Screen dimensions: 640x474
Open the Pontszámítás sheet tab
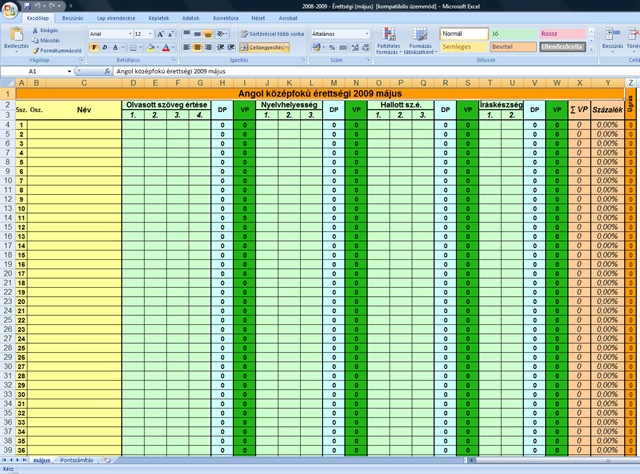click(x=76, y=460)
